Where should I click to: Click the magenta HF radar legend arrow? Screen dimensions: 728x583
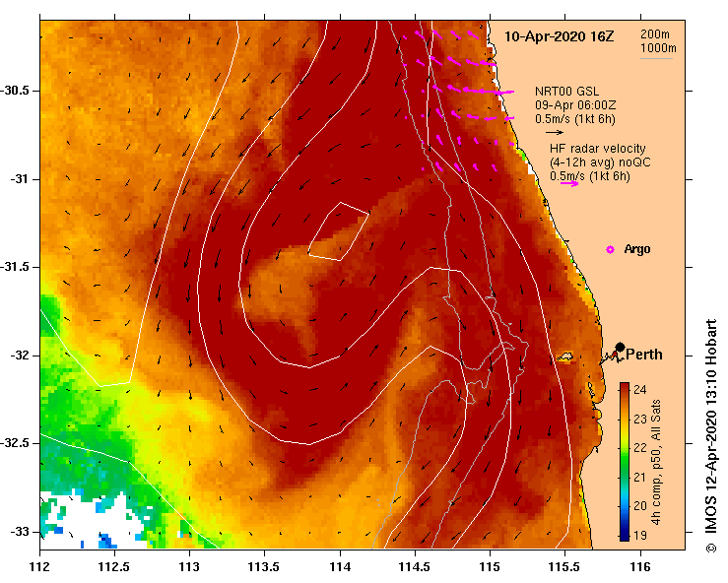(x=569, y=184)
